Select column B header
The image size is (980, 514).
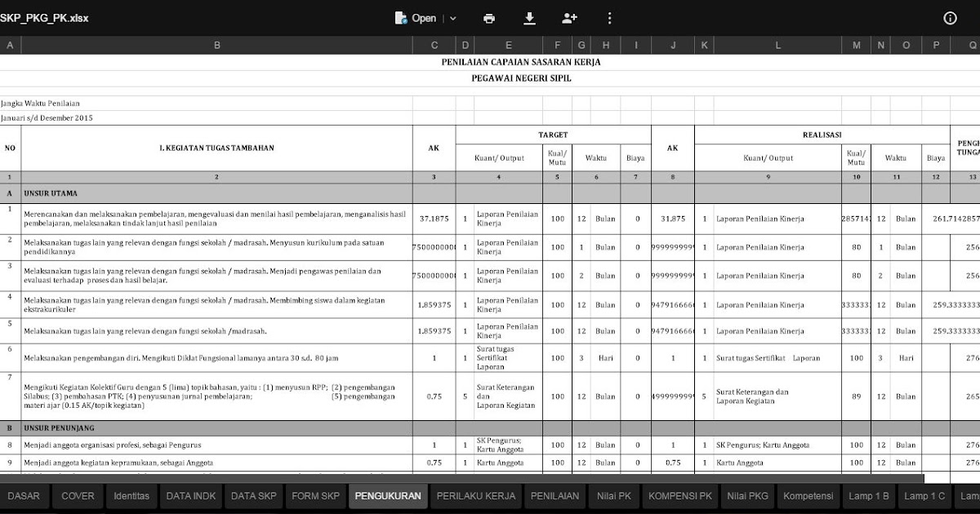coord(216,45)
